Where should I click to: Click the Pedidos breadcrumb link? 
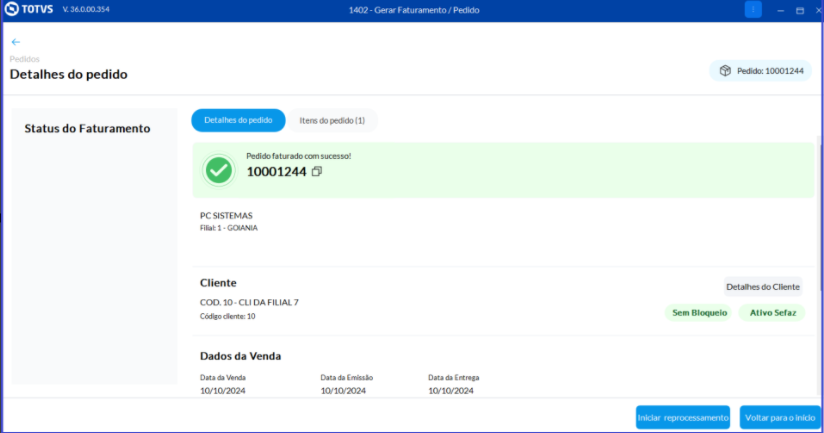25,59
